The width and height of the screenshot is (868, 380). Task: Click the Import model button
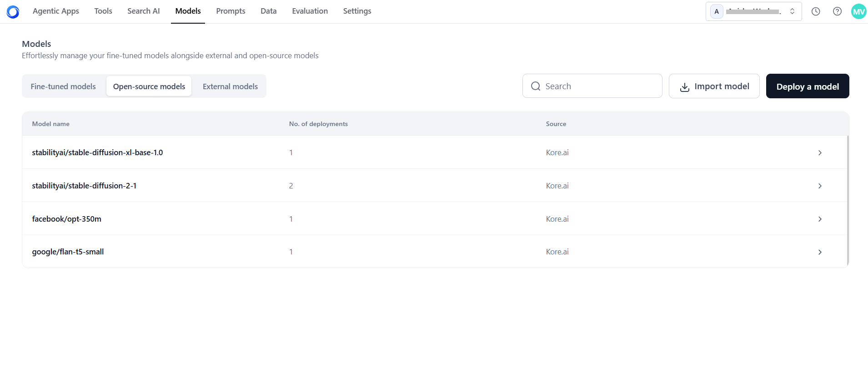point(714,86)
